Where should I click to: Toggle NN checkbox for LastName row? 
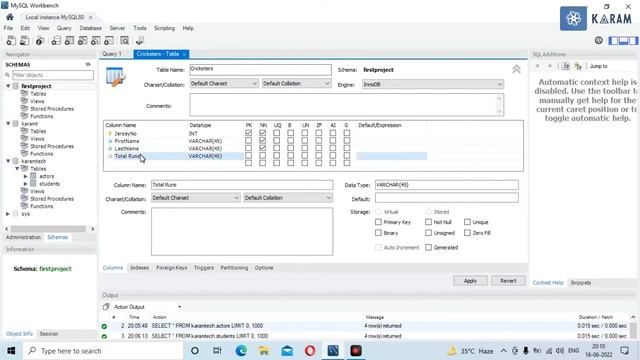(262, 148)
